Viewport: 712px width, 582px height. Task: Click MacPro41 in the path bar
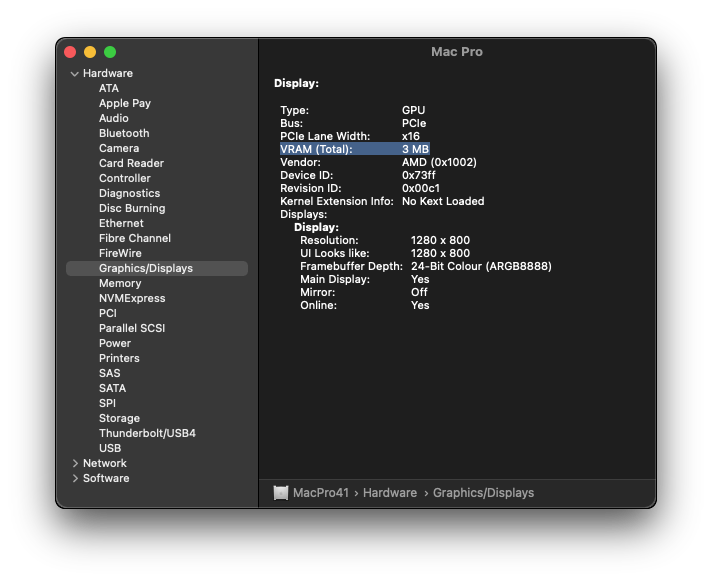[x=321, y=493]
